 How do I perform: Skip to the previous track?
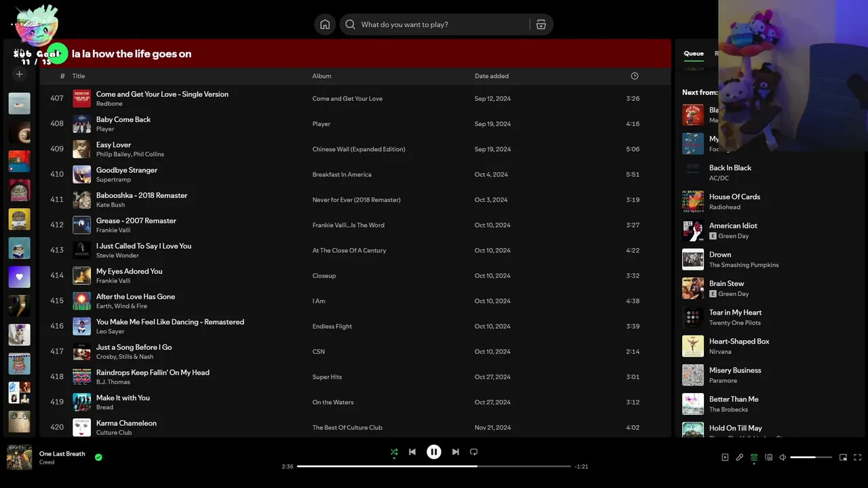click(412, 452)
